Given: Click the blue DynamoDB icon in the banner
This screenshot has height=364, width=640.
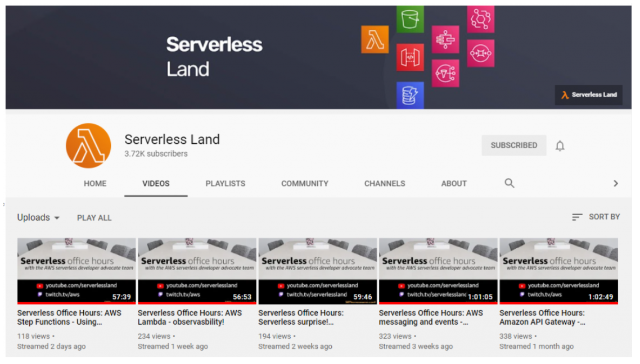Looking at the screenshot, I should click(x=410, y=95).
